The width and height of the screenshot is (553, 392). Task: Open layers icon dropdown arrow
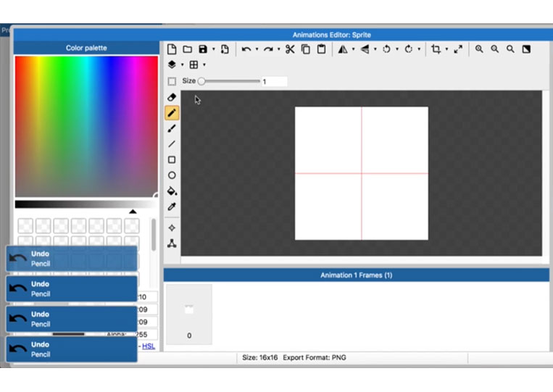tap(183, 65)
